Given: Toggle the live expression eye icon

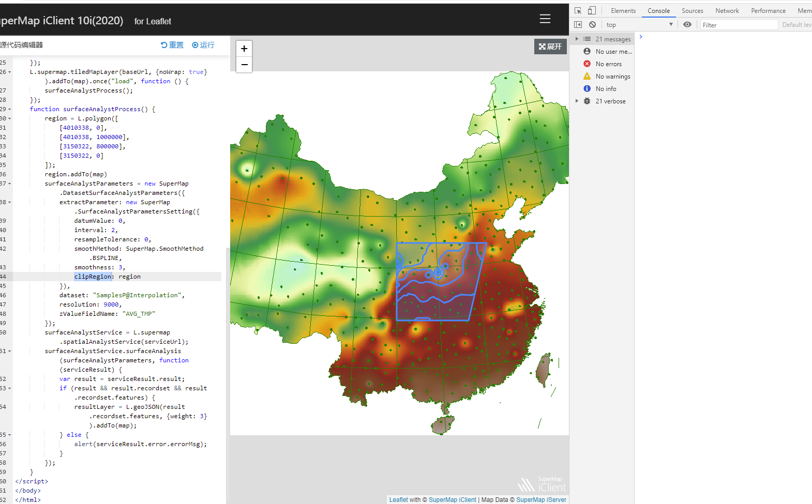Looking at the screenshot, I should (687, 24).
